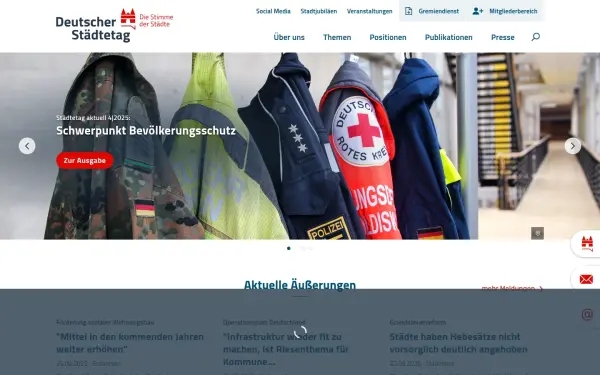Click the Förderung sozialer Wohnungsbau label

tap(105, 322)
